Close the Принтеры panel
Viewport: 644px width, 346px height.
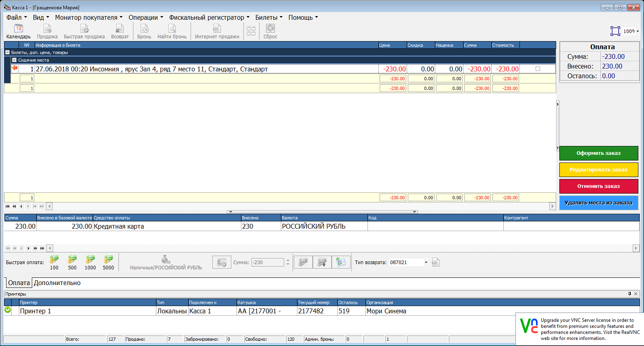(636, 294)
